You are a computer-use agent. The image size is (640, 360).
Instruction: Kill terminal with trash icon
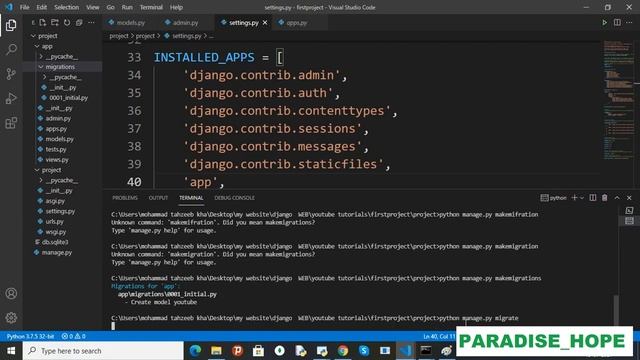(x=604, y=198)
